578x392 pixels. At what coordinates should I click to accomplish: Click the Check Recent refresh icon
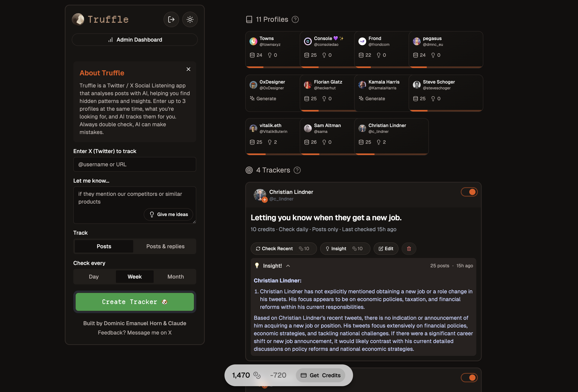pyautogui.click(x=258, y=248)
